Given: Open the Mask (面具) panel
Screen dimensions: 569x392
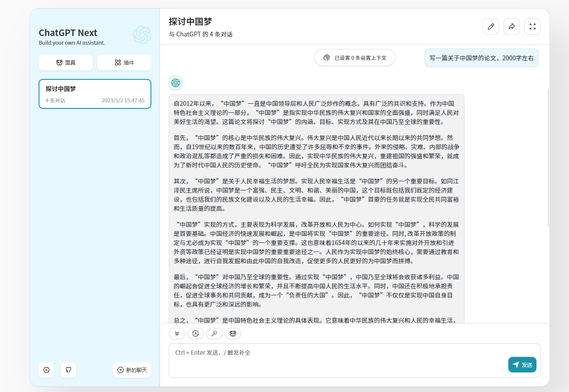Looking at the screenshot, I should coord(65,62).
